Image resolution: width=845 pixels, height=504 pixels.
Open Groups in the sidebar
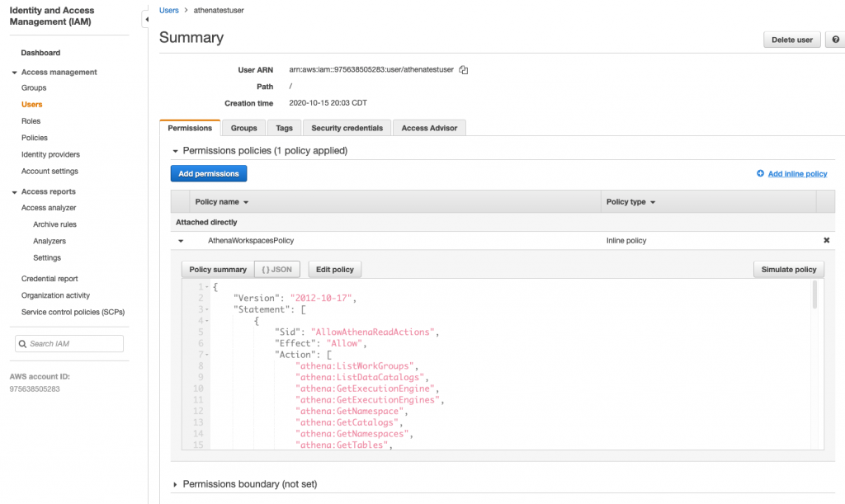[34, 87]
